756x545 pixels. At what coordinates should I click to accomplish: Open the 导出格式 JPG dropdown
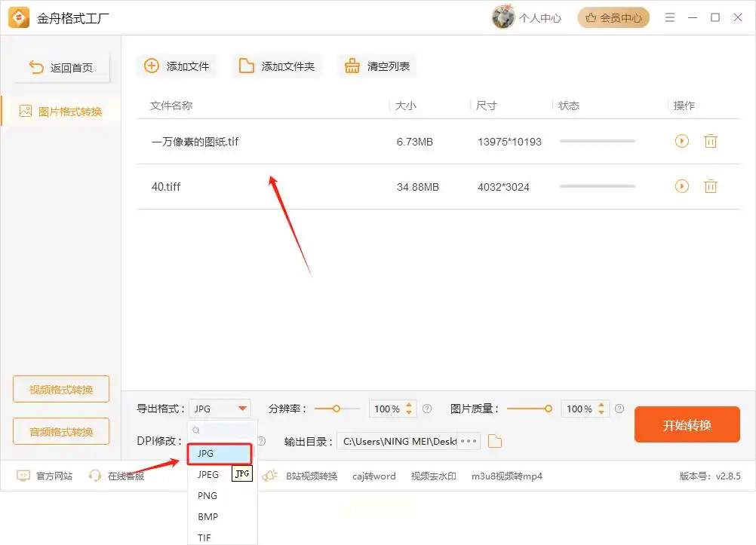coord(220,409)
